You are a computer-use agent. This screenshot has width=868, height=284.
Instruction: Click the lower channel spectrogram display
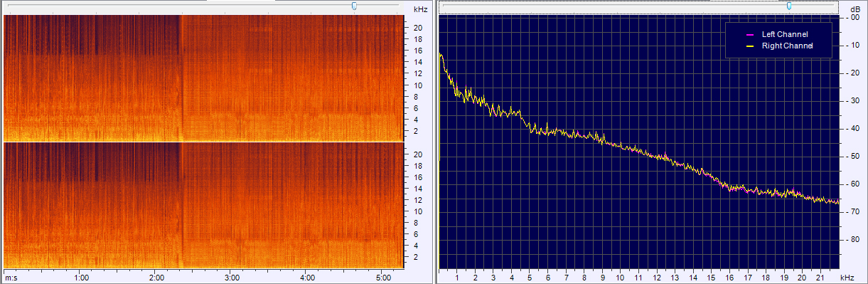pyautogui.click(x=203, y=205)
